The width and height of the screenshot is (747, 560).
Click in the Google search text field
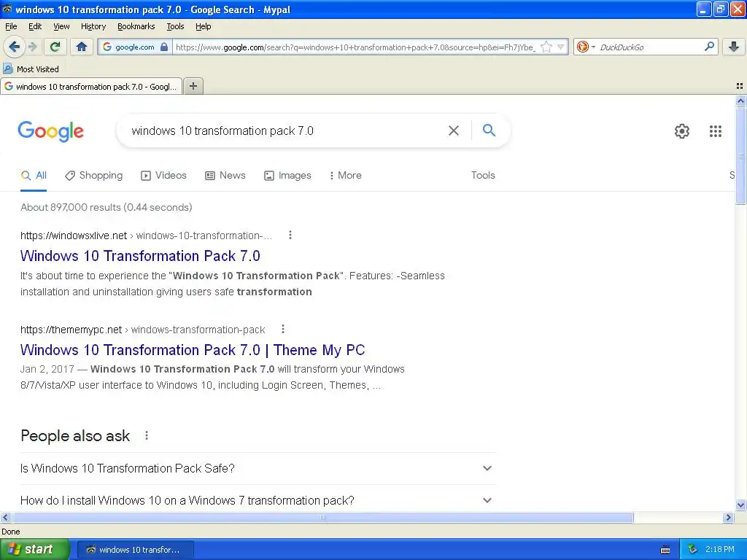pos(286,131)
